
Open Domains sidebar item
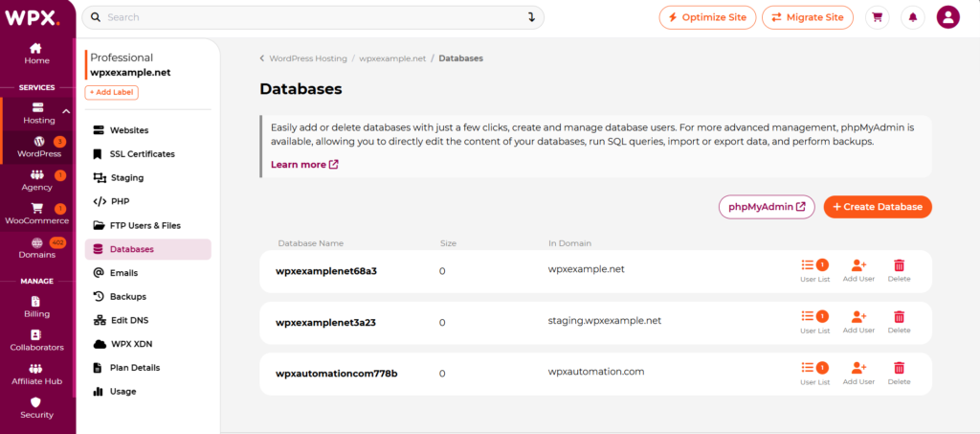36,248
